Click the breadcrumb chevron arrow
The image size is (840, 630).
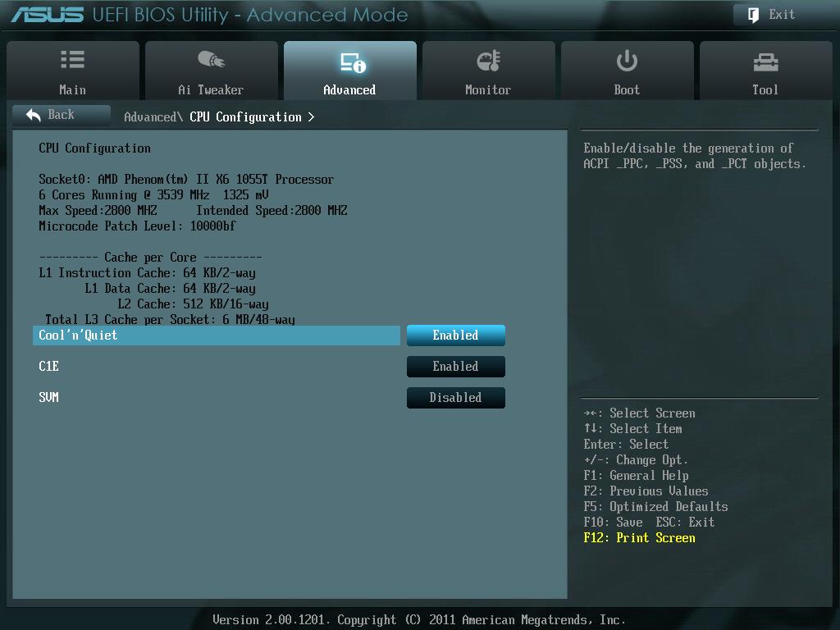(x=311, y=116)
